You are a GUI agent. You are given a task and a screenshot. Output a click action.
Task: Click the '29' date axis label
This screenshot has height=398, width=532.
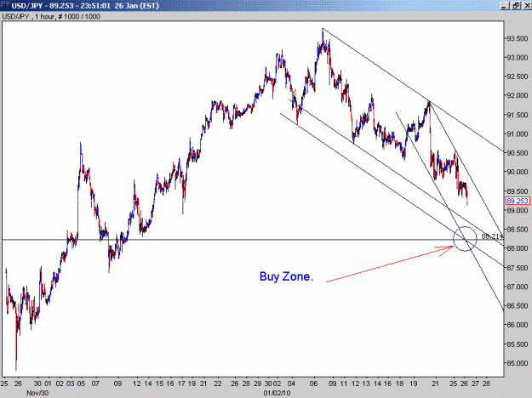point(258,384)
